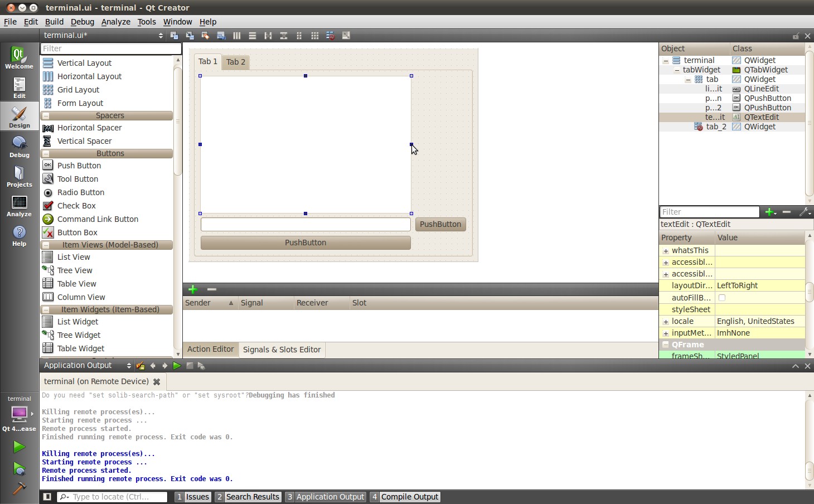Switch to Signals & Slots Editor tab
Viewport: 814px width, 504px height.
282,350
